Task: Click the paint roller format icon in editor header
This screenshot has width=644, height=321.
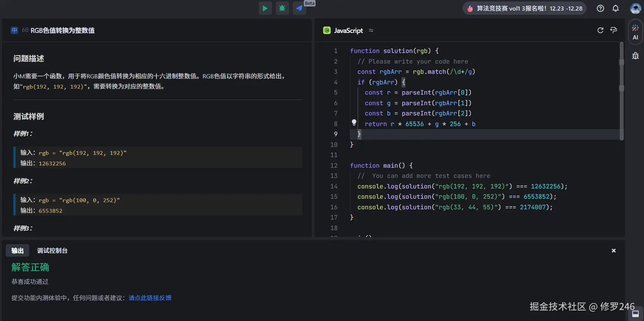Action: (x=614, y=30)
